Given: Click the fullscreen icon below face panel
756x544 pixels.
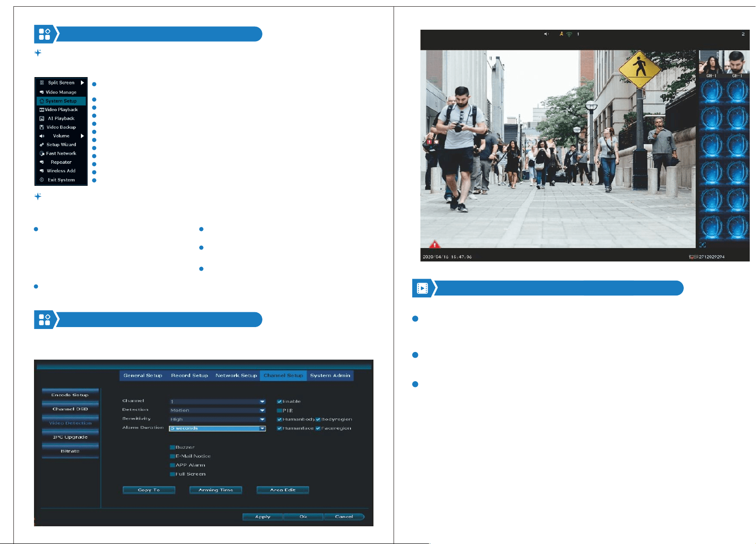Looking at the screenshot, I should coord(702,245).
